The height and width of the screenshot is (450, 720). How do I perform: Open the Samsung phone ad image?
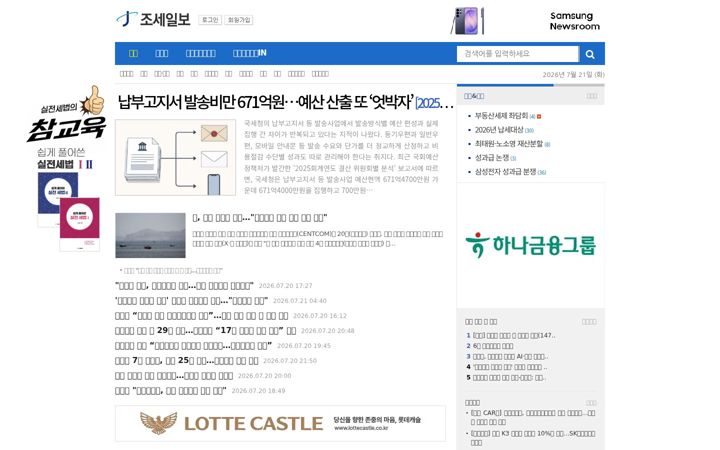coord(467,21)
